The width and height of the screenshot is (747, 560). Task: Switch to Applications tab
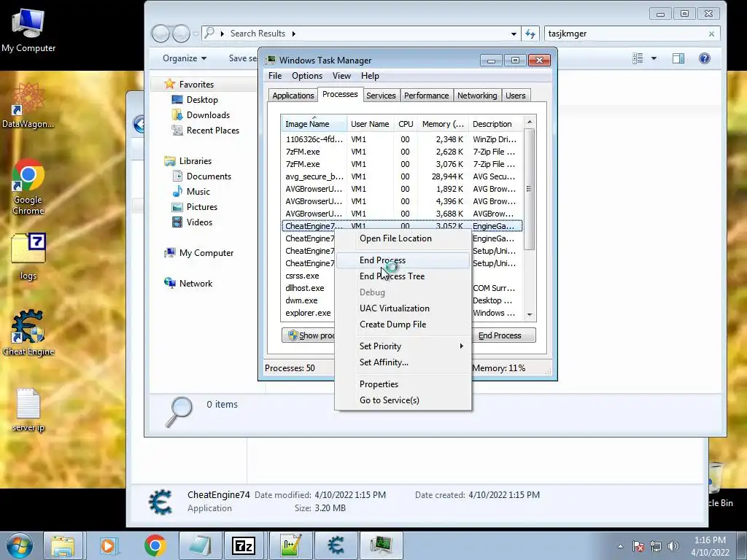point(293,96)
